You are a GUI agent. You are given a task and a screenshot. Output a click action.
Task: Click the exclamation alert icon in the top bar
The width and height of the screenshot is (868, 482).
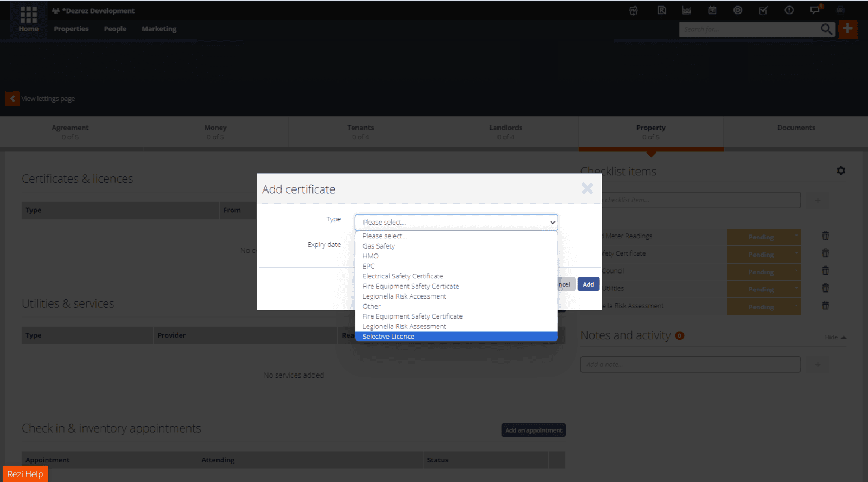point(789,10)
